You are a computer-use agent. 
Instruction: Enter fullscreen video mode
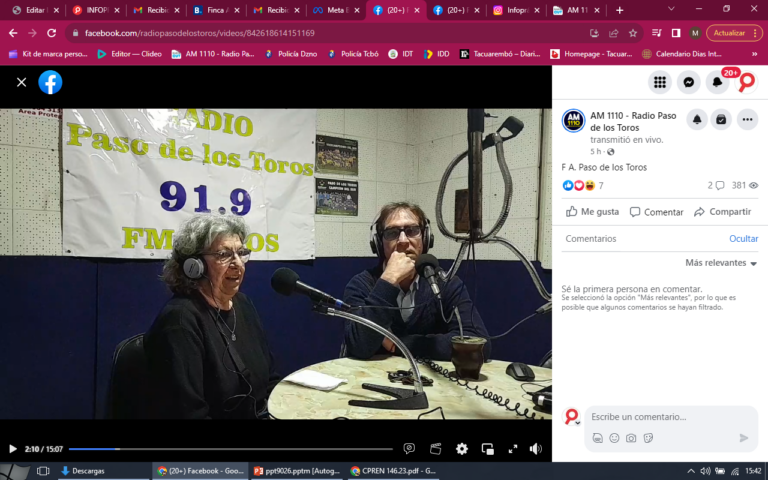(x=513, y=449)
